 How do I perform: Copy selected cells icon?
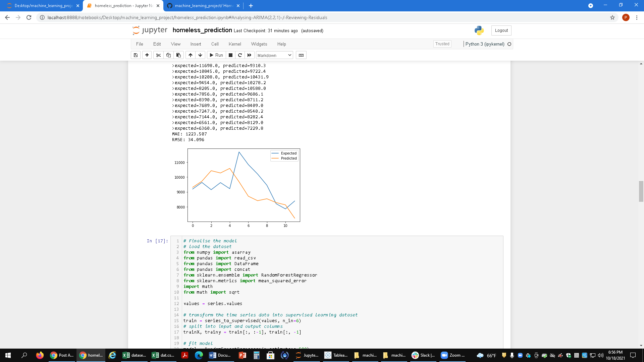pos(168,55)
